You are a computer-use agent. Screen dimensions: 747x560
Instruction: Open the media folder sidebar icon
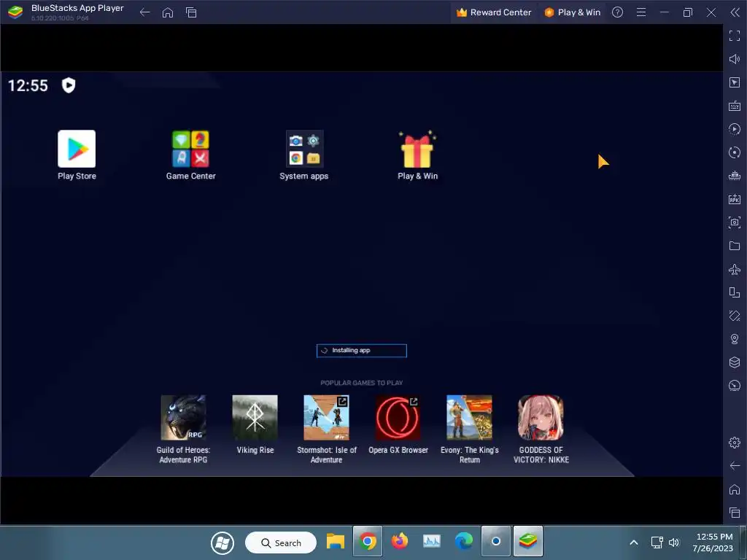pos(735,246)
